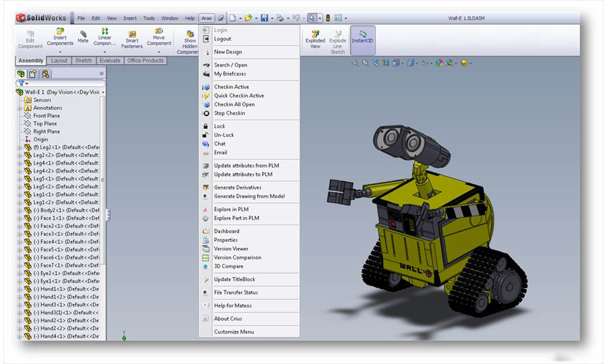Click the Edit Appearance color sphere icon
Viewport: 607px width, 364px height.
point(439,63)
